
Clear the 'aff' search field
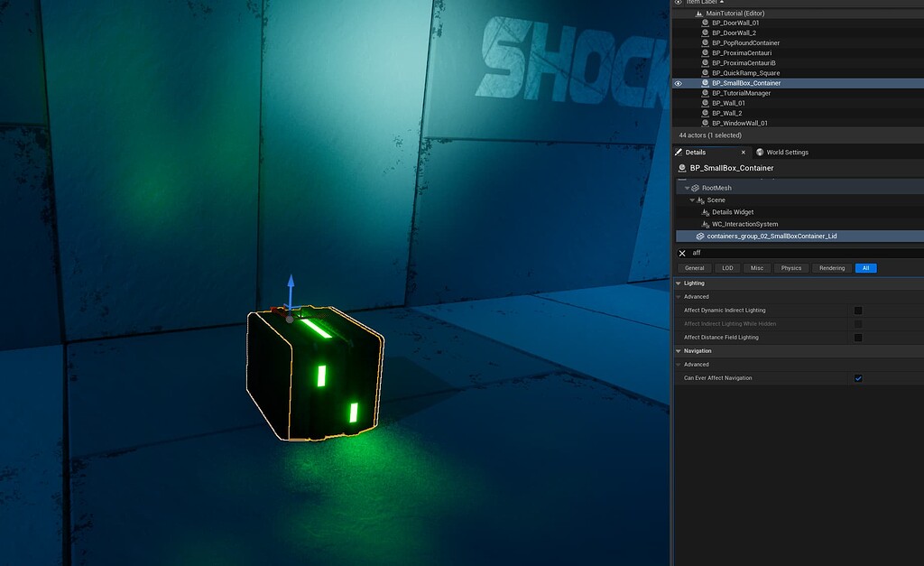pos(682,253)
